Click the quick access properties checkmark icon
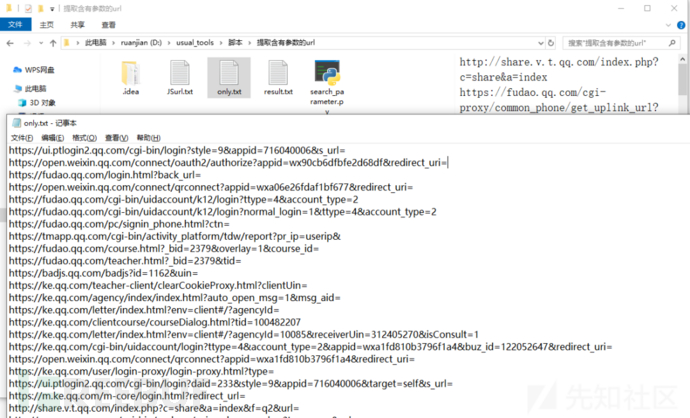This screenshot has height=418, width=690. click(28, 8)
